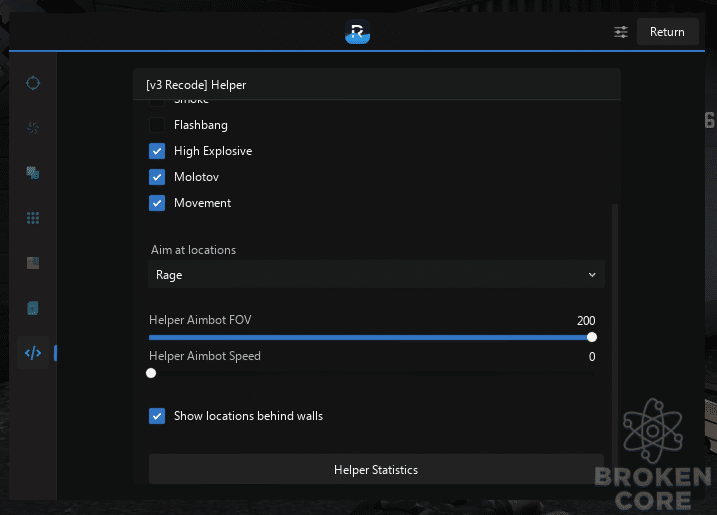
Task: Click the Return button
Action: click(667, 32)
